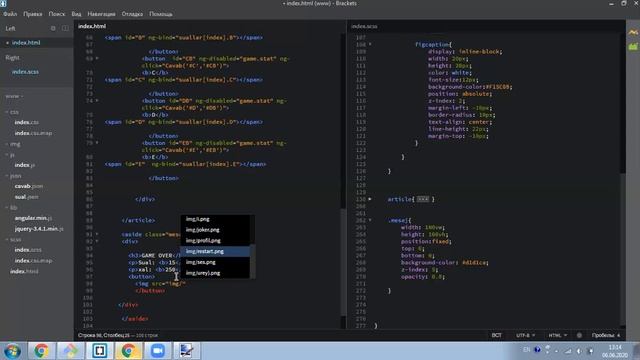Focus index.html left pane tab

92,26
